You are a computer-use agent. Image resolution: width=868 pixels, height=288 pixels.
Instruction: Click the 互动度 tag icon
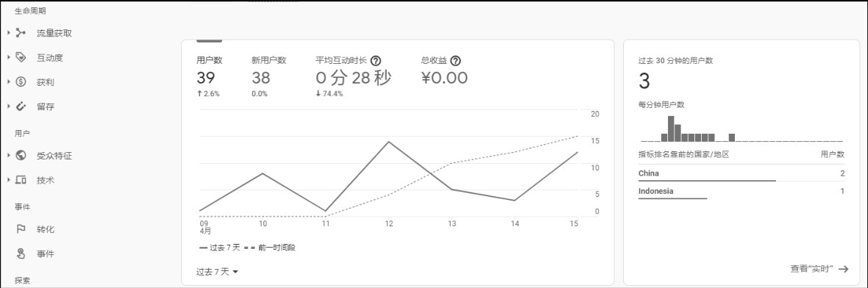[x=21, y=57]
